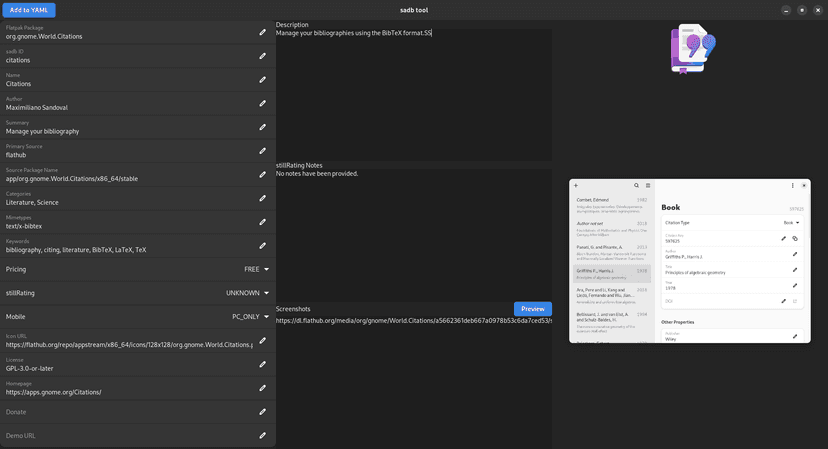Click the edit pencil for Flatpak Package
The image size is (828, 449).
263,32
